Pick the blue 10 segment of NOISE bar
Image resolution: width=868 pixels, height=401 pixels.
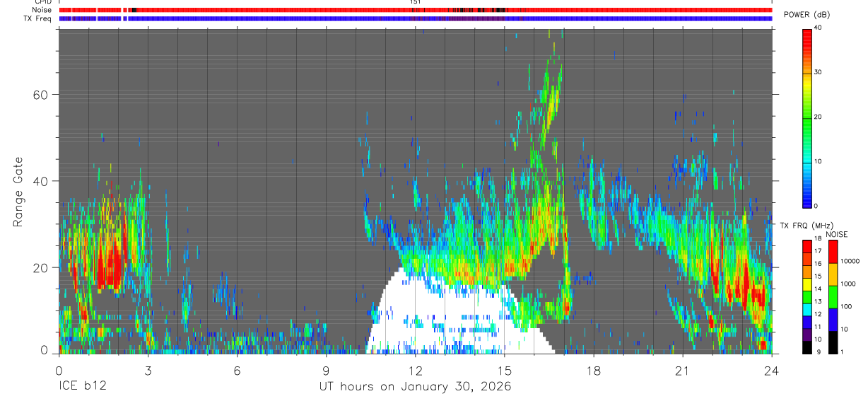[x=832, y=320]
